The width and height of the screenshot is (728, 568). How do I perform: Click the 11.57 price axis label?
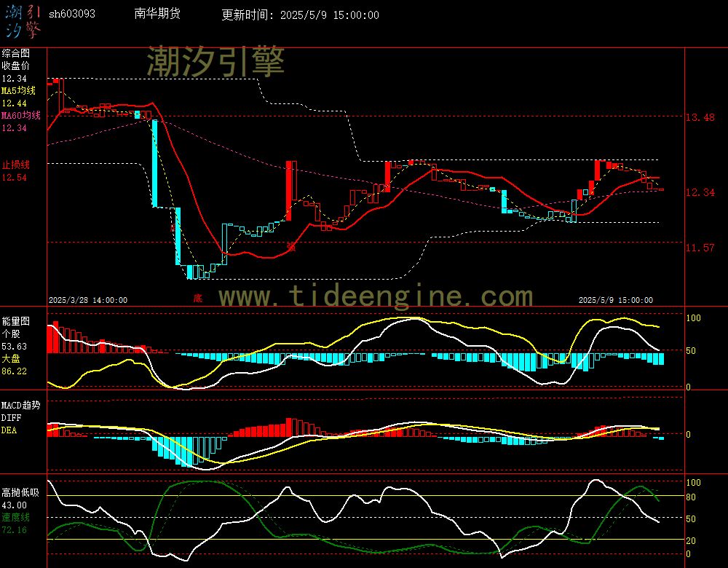pos(700,248)
